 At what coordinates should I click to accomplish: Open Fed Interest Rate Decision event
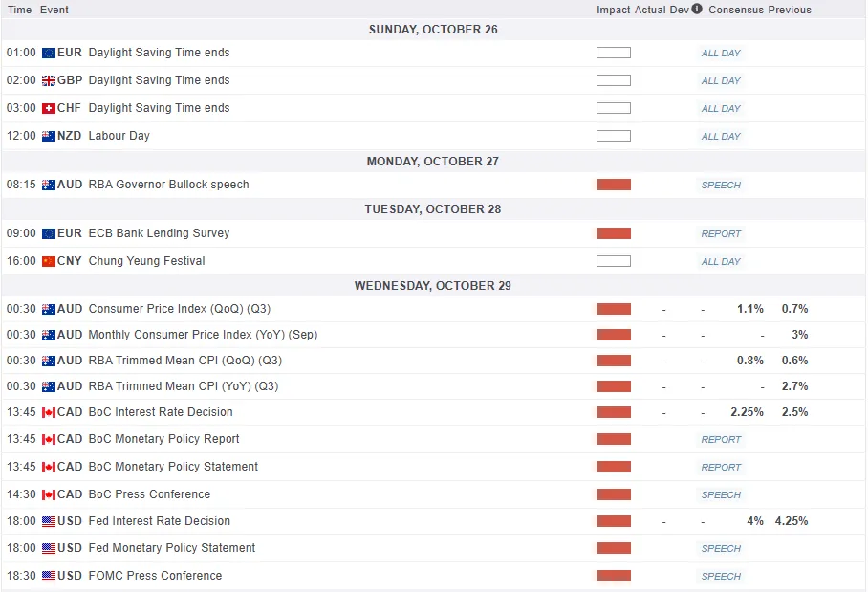click(x=160, y=521)
